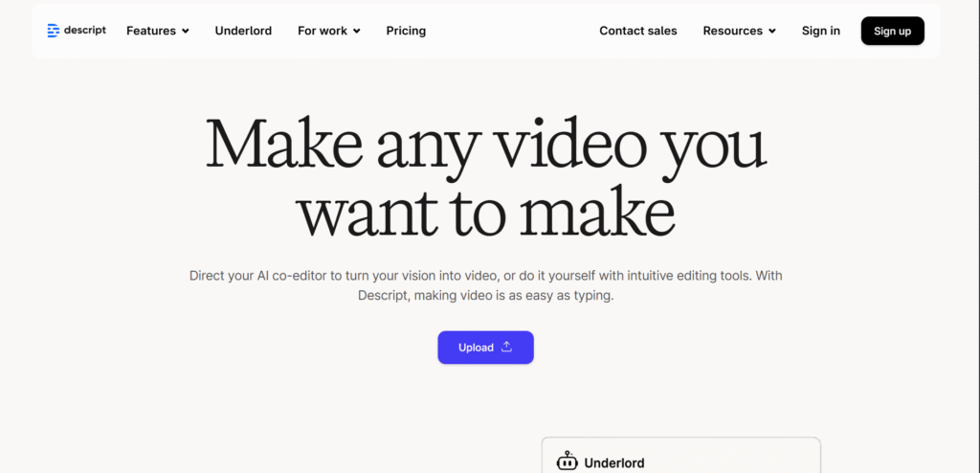980x473 pixels.
Task: Go to Underlord page in navbar
Action: (243, 31)
